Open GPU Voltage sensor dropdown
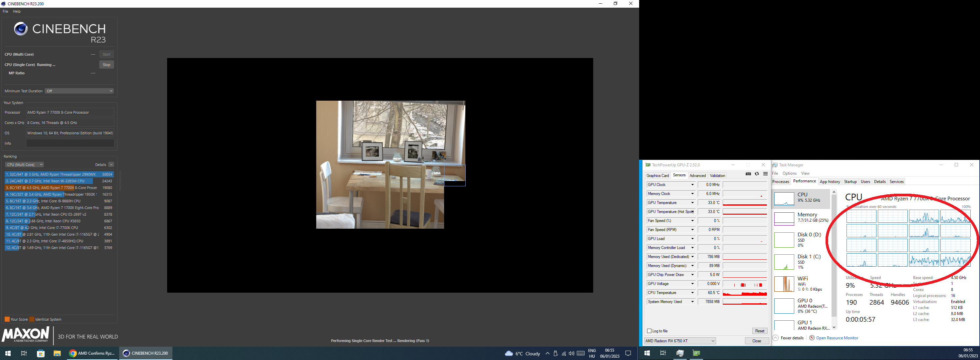Viewport: 980px width, 360px height. point(692,284)
